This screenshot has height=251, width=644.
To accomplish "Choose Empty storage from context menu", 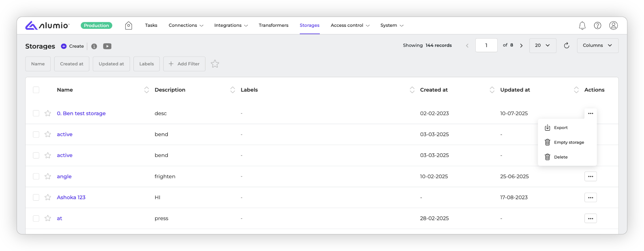I will (569, 142).
